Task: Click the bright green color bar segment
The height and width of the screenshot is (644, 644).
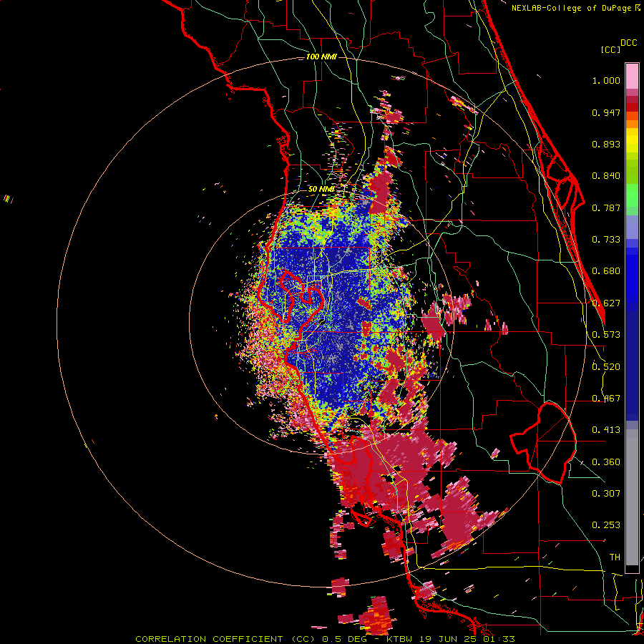Action: point(632,195)
